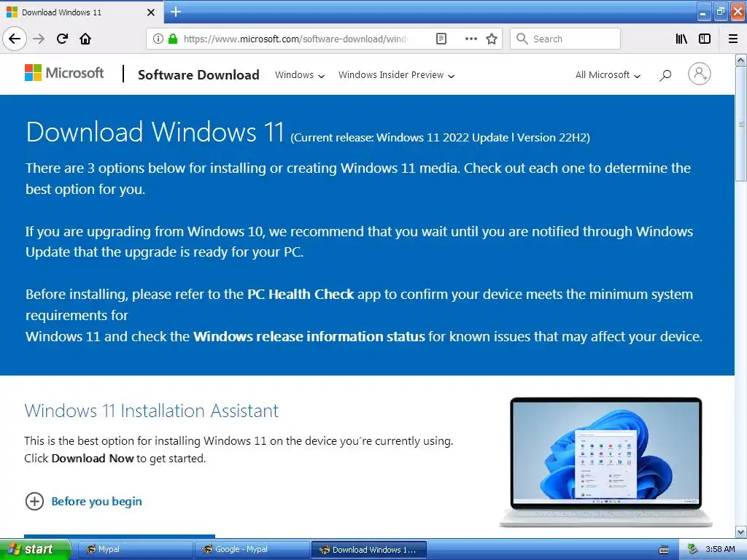
Task: Click the 3:58 AM clock
Action: tap(720, 550)
